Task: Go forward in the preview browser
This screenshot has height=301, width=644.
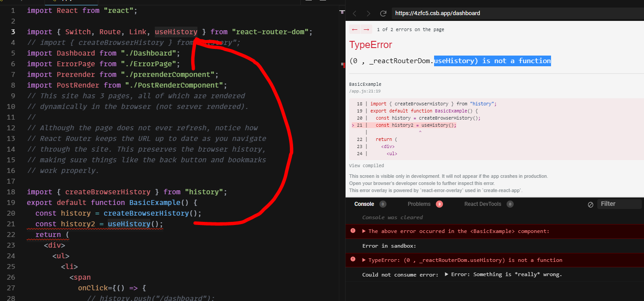Action: (368, 13)
